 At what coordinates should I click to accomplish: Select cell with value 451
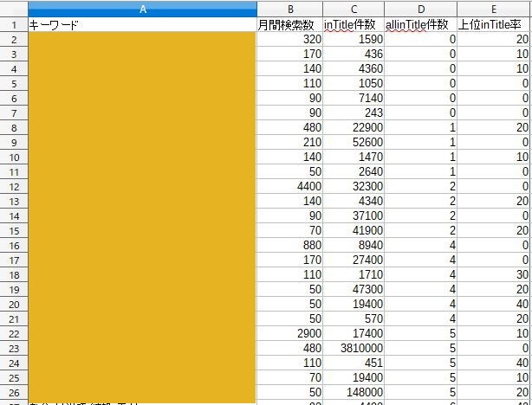point(354,363)
